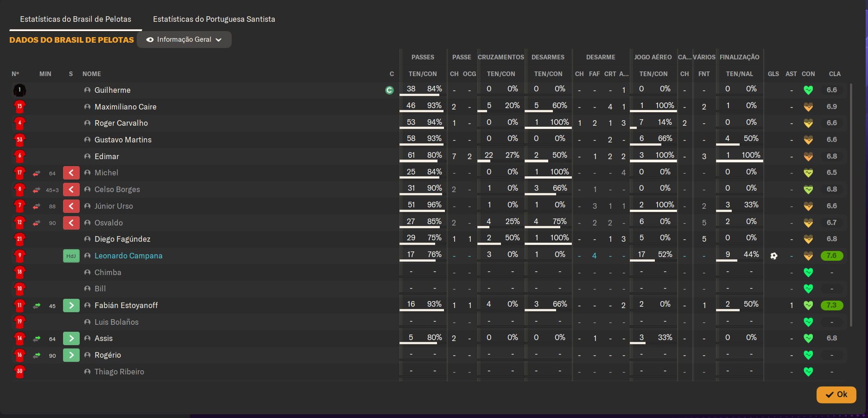Screen dimensions: 868x418
Task: Click the captain badge next to Guilherme
Action: [389, 90]
